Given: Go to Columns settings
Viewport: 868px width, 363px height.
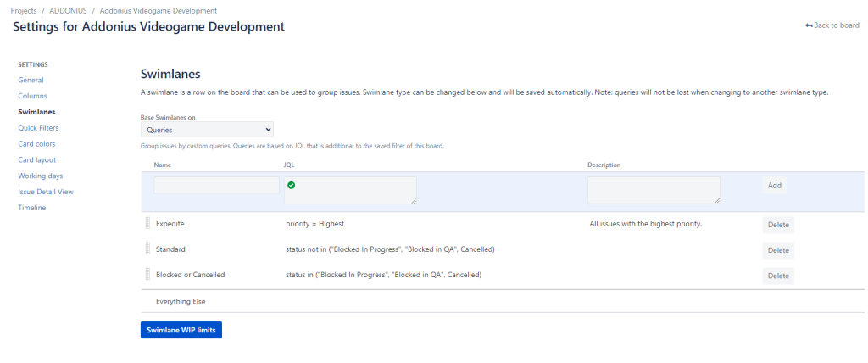Looking at the screenshot, I should 32,96.
